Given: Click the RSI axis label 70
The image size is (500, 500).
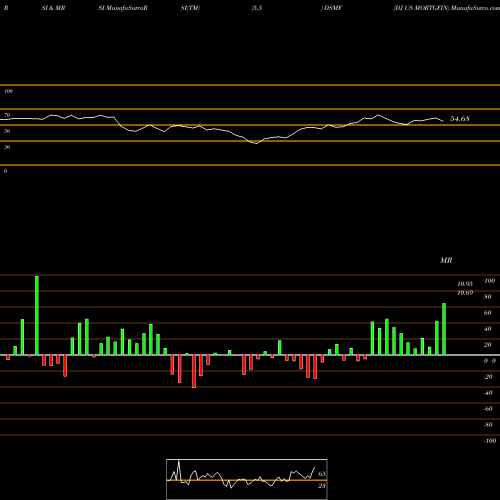Looking at the screenshot, I should coord(7,115).
